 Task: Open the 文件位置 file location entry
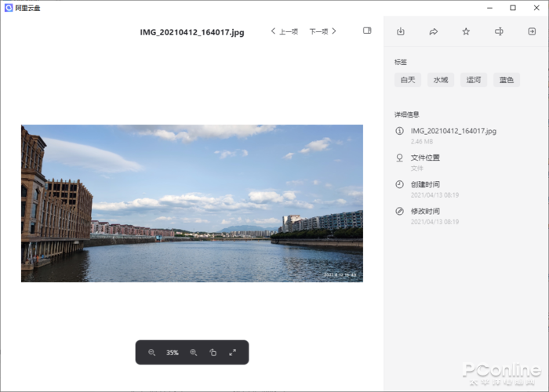point(425,158)
